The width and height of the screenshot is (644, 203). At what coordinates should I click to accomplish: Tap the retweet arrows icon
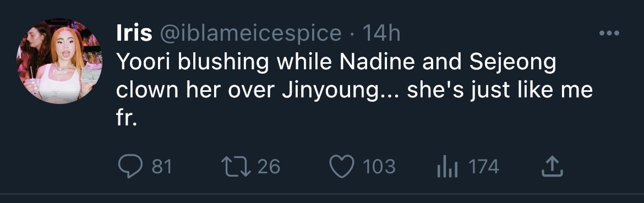coord(236,167)
